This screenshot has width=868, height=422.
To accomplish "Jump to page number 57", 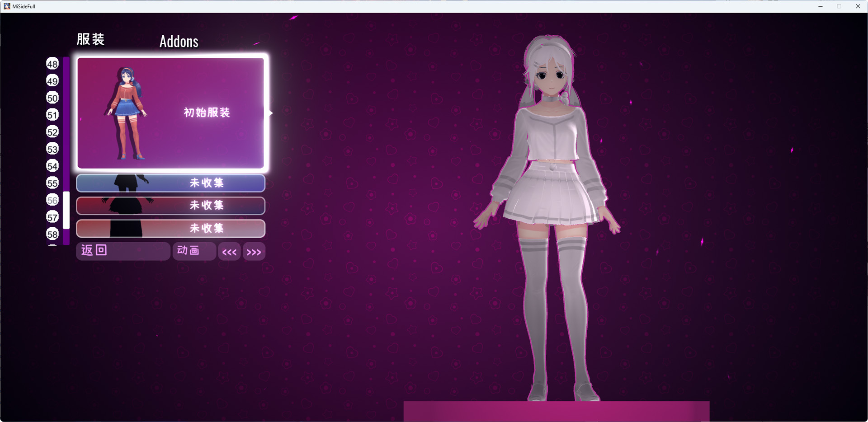I will [x=52, y=217].
